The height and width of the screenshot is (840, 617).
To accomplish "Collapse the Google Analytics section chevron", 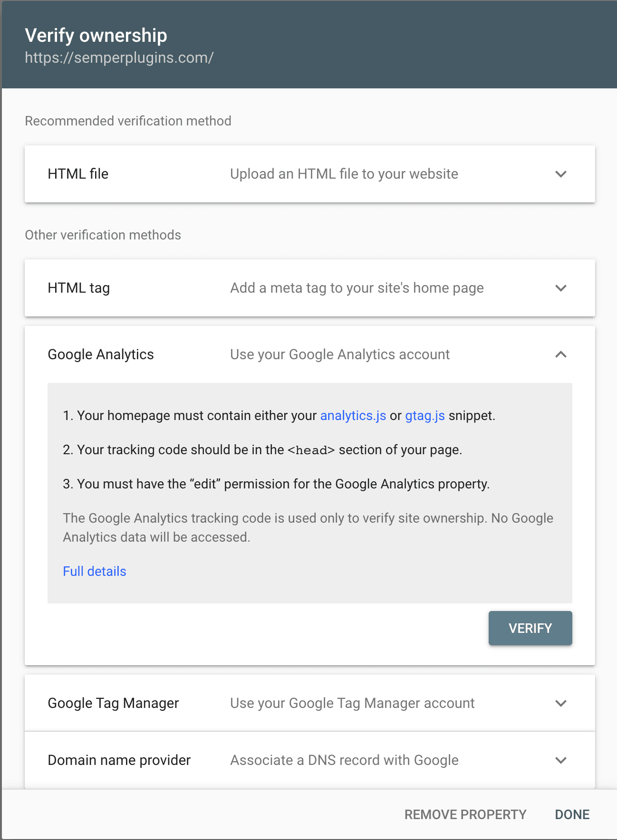I will click(561, 354).
